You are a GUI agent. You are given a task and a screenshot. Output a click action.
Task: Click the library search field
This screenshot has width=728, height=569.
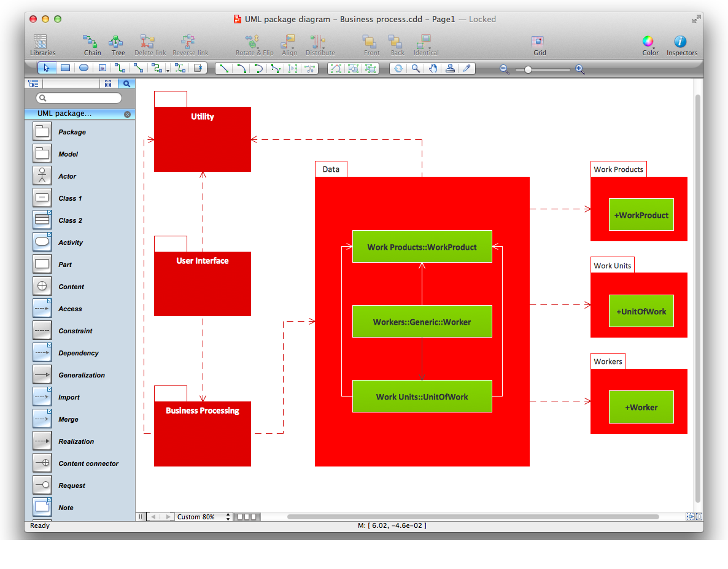(80, 98)
